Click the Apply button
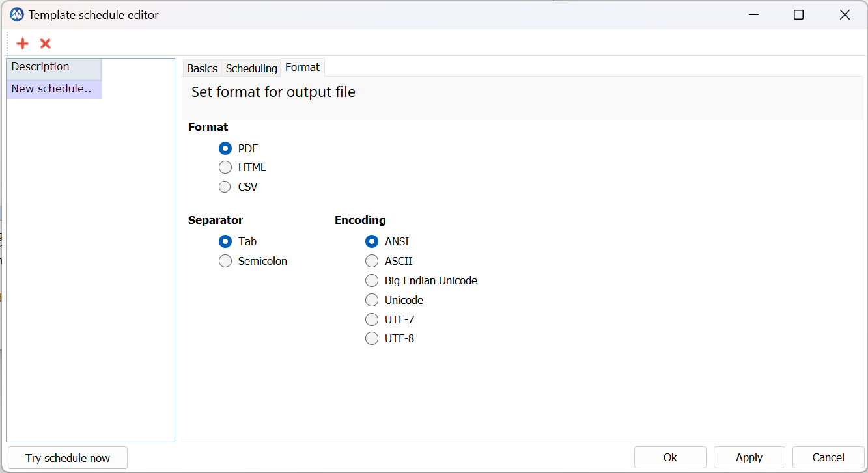This screenshot has width=868, height=473. (x=749, y=457)
